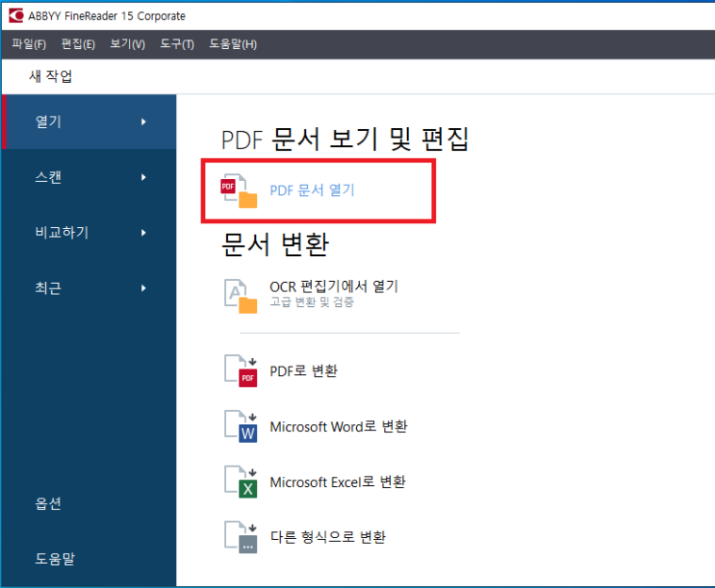Click the PDF로 변환 link
715x588 pixels.
click(304, 371)
